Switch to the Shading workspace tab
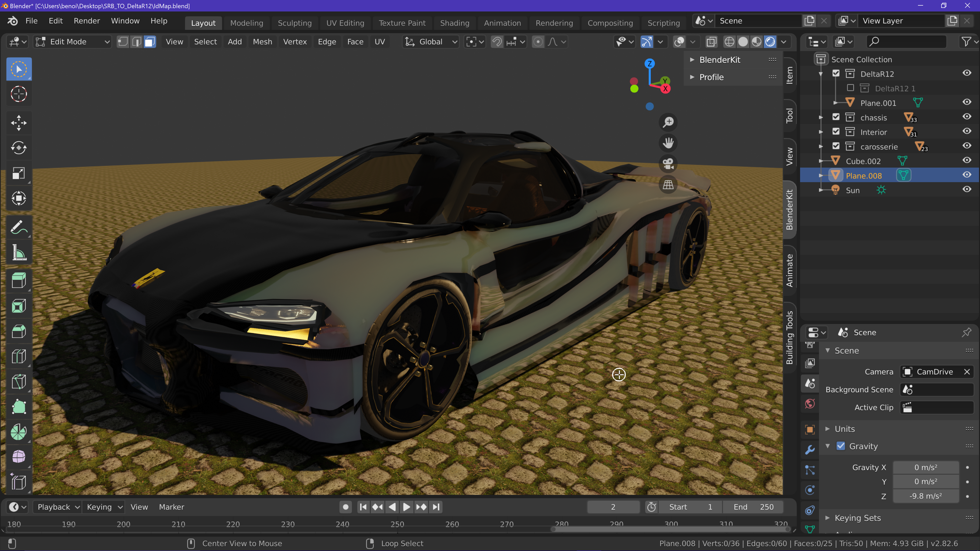 coord(454,23)
